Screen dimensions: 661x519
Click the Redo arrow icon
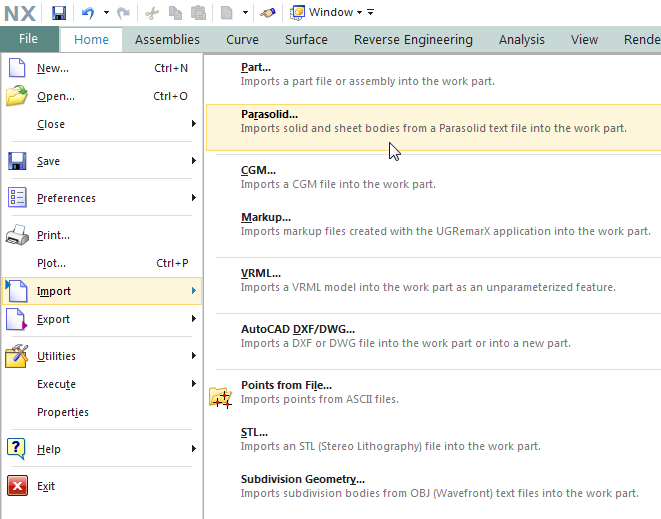[123, 13]
